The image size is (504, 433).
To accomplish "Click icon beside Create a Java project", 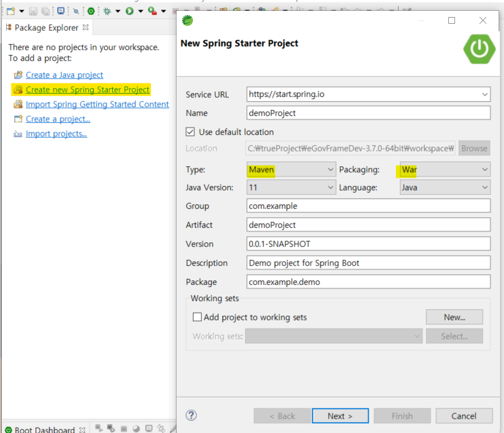I will click(x=18, y=75).
